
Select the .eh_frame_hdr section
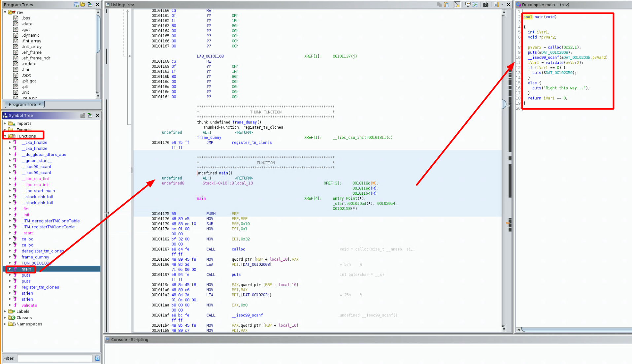coord(36,58)
